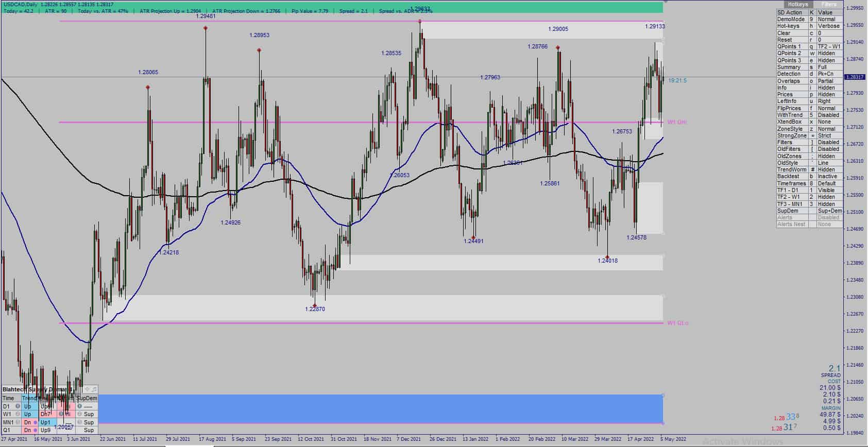Click the purple dot in MN1 Trend cell
The image size is (868, 447).
[x=35, y=422]
